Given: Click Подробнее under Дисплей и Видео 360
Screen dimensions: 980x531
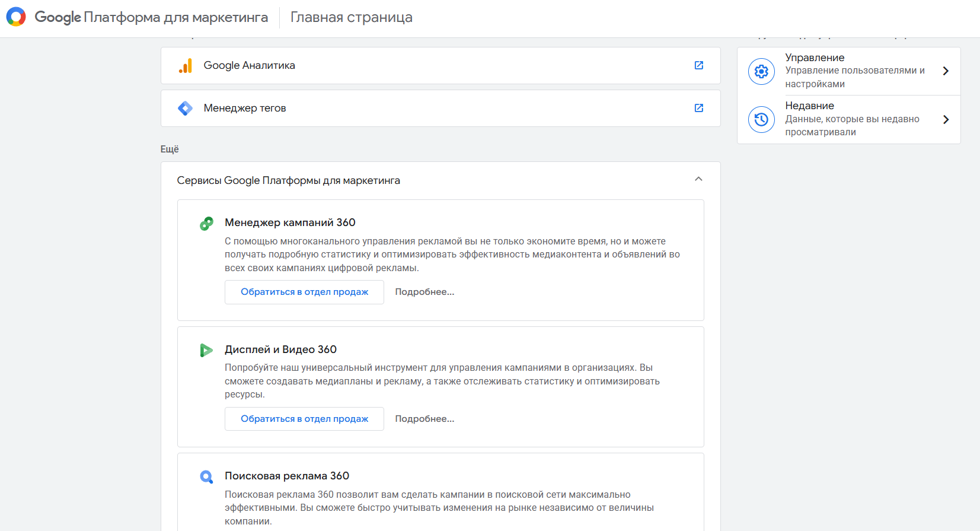Looking at the screenshot, I should [x=424, y=419].
